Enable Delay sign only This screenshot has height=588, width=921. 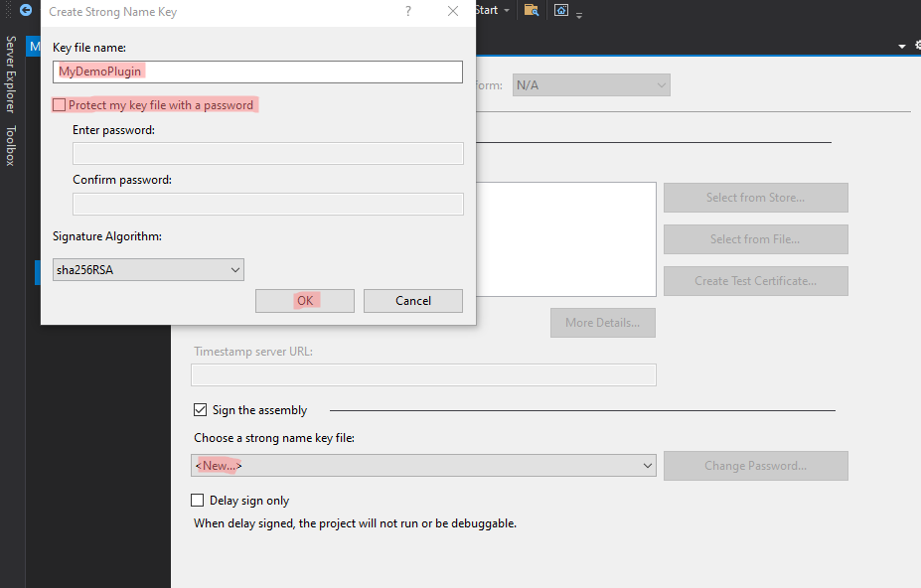tap(197, 500)
